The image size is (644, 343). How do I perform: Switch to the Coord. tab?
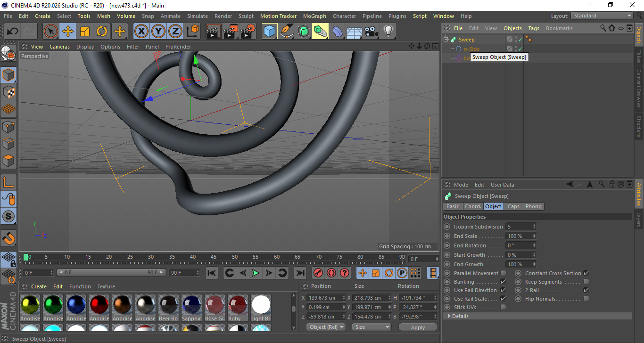pos(473,206)
